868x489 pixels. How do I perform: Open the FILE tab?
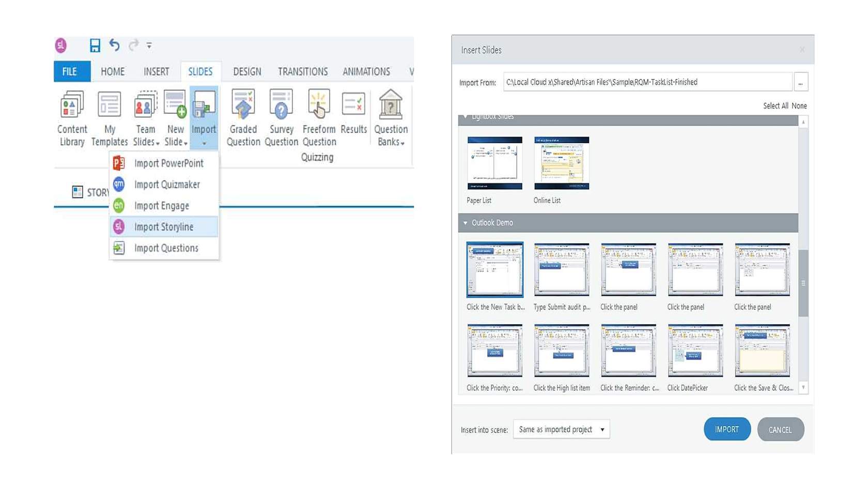pos(72,71)
